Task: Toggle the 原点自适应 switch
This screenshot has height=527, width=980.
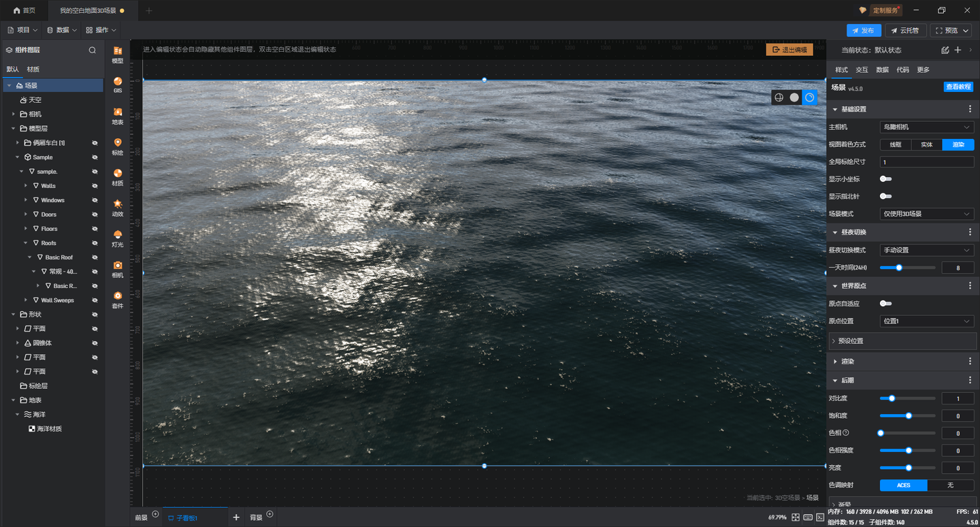Action: [885, 304]
